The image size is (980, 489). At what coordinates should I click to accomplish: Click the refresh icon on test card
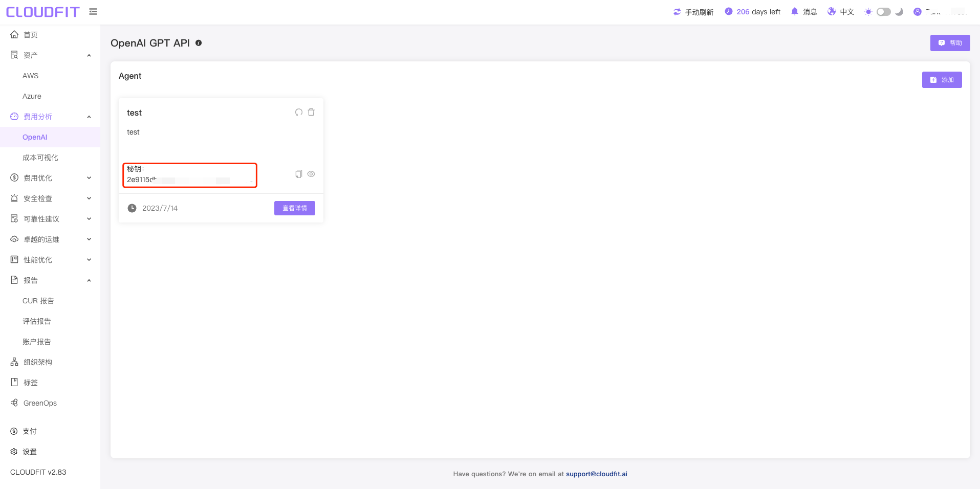299,112
